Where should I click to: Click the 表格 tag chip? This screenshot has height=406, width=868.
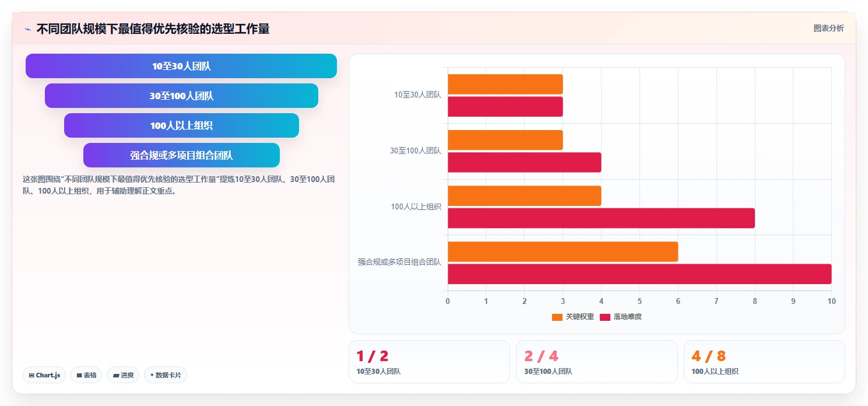click(x=86, y=375)
